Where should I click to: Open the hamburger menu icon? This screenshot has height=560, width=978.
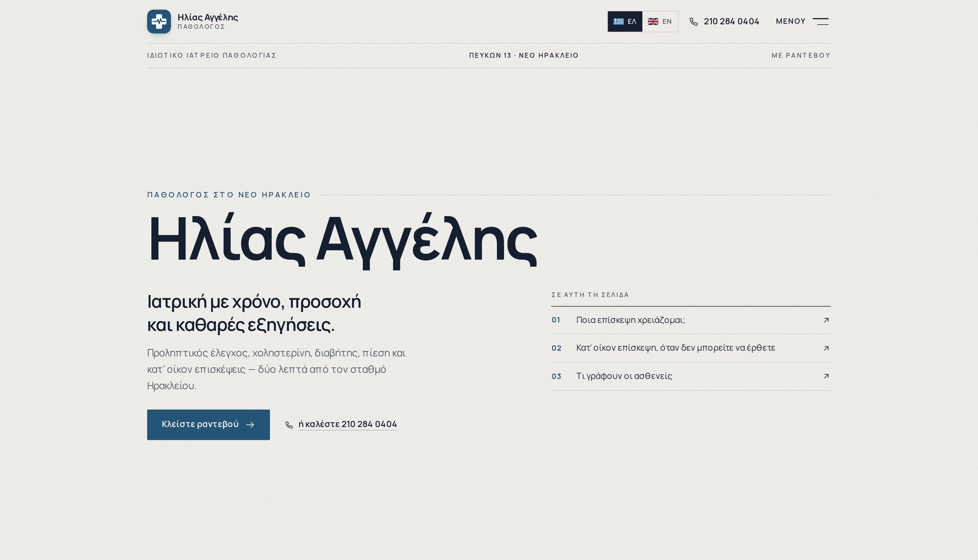click(820, 21)
